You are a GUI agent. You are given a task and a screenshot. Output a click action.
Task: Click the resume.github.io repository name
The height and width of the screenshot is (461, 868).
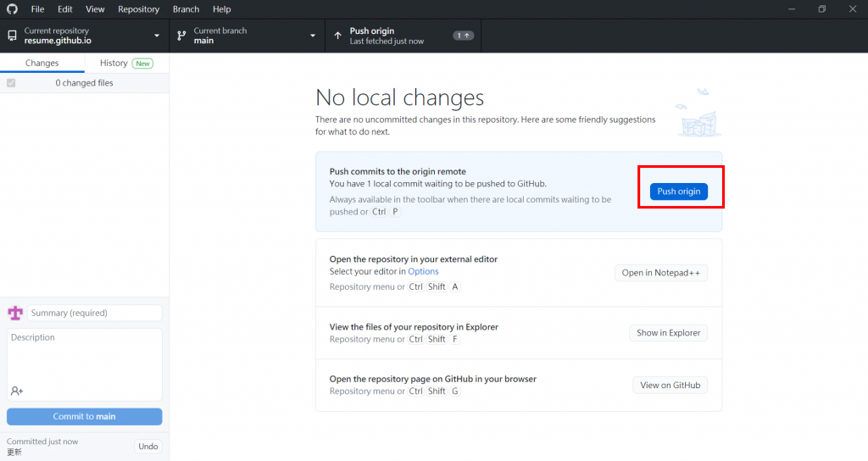[58, 41]
